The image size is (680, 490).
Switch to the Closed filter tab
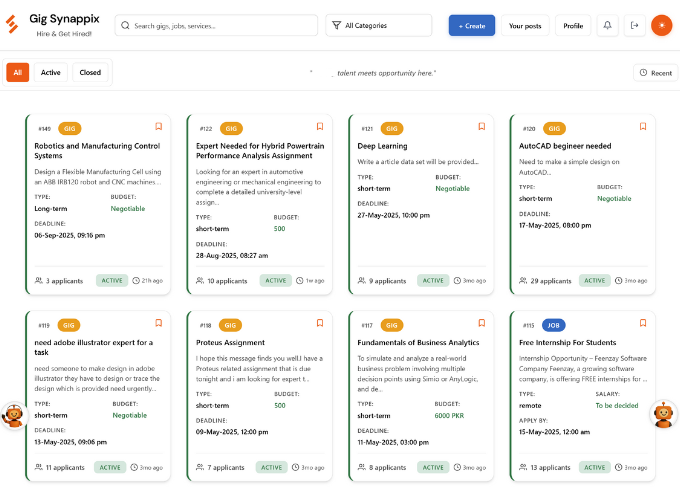coord(90,73)
